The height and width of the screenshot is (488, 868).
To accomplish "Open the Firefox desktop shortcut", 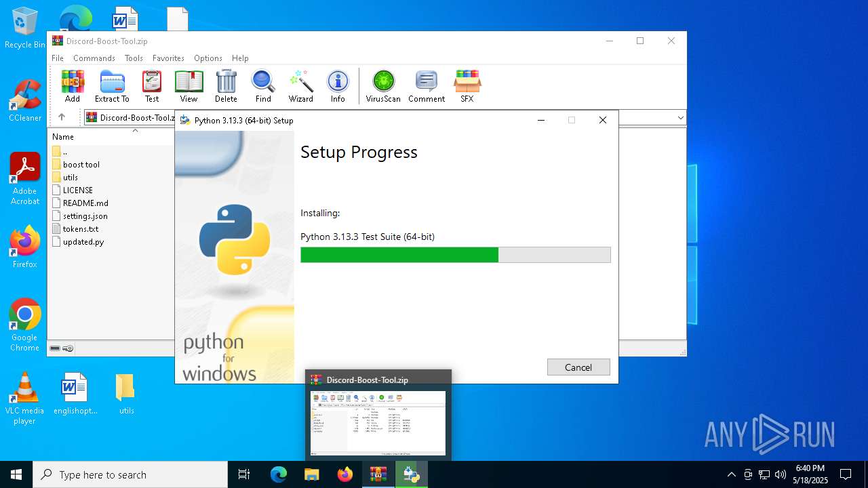I will (x=24, y=247).
